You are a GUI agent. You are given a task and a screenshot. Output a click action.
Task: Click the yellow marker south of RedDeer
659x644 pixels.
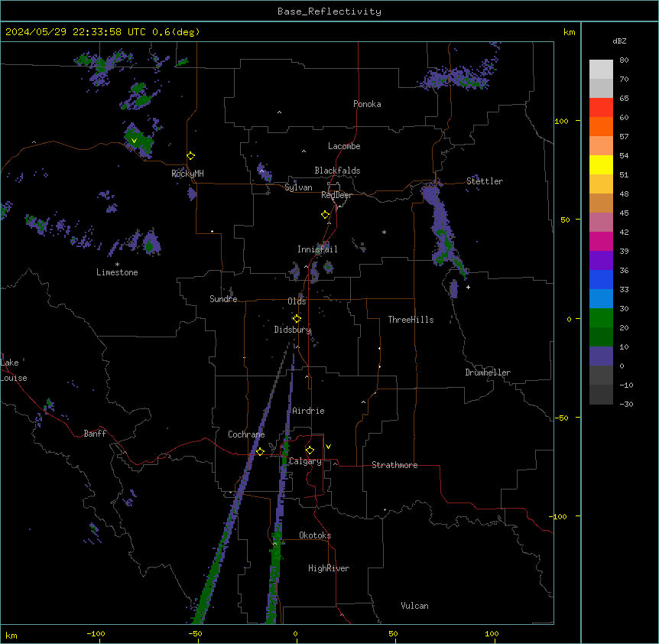click(x=326, y=215)
